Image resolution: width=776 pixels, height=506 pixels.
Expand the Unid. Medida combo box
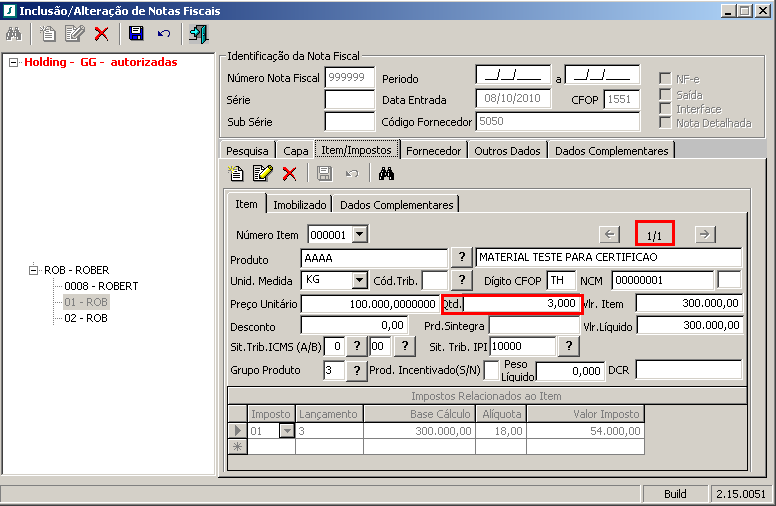[x=360, y=280]
